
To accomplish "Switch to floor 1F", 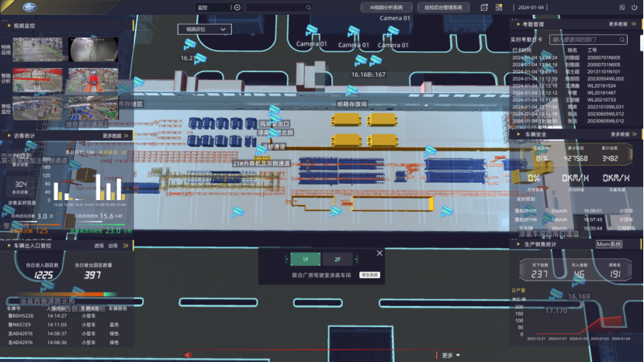I will coord(305,260).
